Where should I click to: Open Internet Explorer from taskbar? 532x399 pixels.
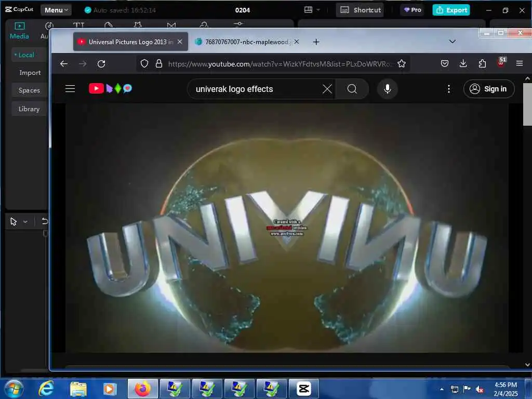point(46,389)
